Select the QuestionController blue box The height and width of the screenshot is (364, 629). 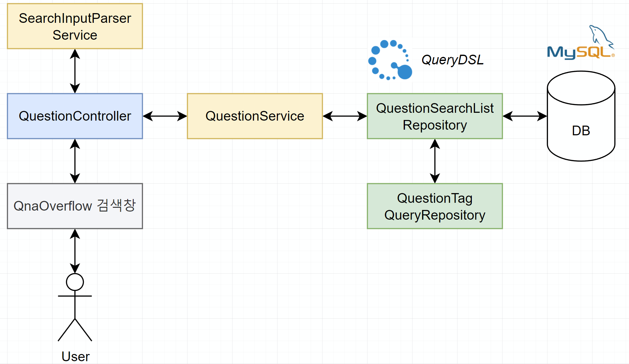tap(75, 116)
